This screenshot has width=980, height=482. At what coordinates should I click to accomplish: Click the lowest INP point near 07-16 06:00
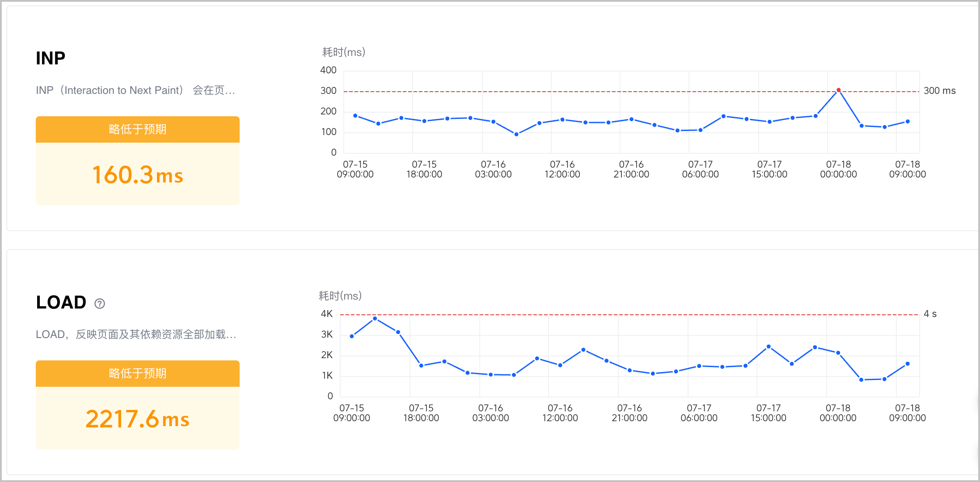[x=516, y=134]
